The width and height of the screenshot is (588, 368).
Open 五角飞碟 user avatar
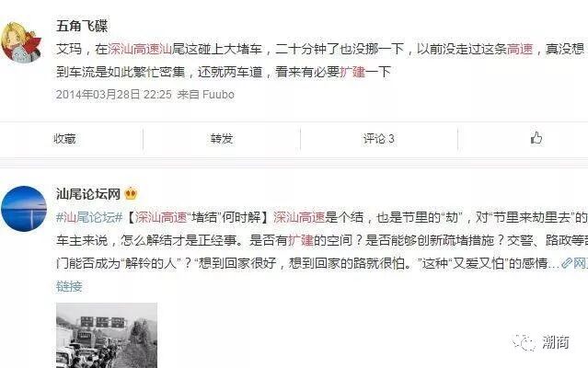21,41
